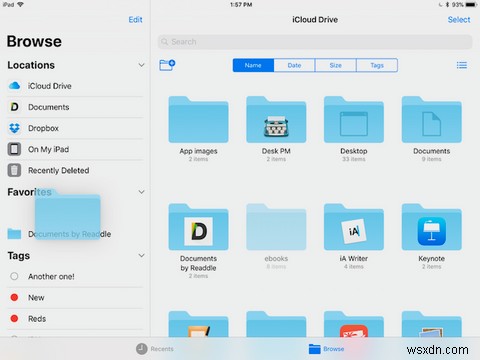Select the Documents location label in sidebar
This screenshot has width=480, height=360.
(49, 107)
